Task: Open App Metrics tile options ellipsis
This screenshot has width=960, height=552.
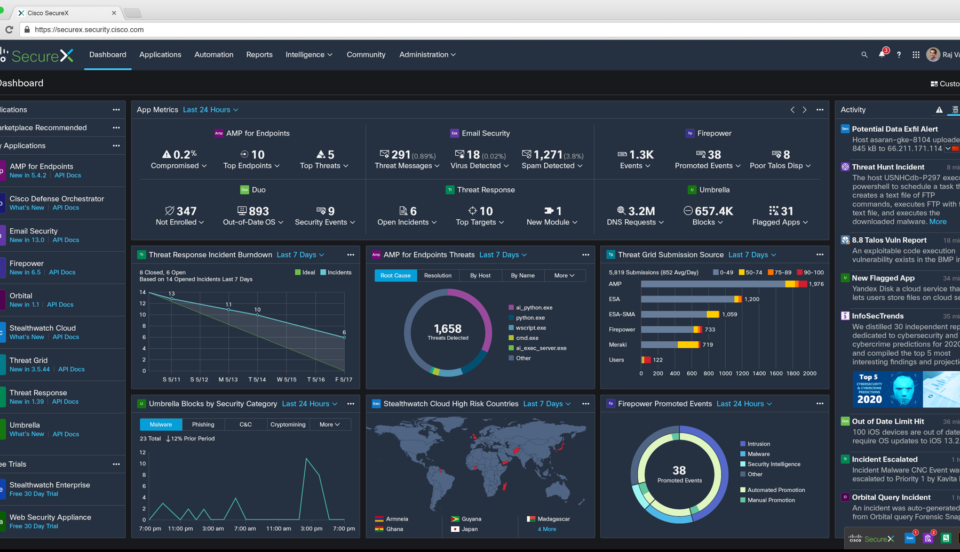Action: coord(820,110)
